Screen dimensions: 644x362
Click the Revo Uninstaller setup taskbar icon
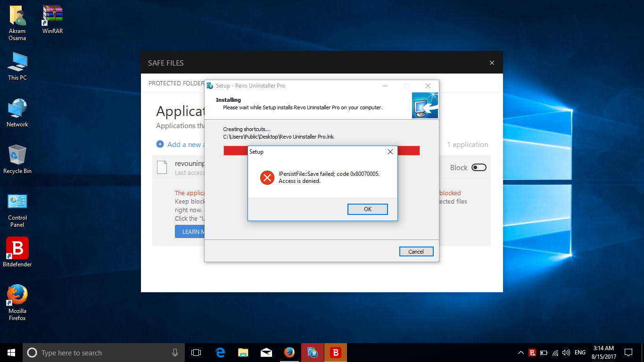[x=312, y=353]
